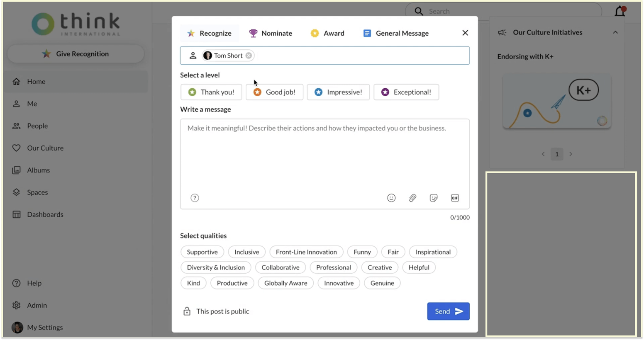Switch to the Nominate tab
The image size is (644, 340).
(x=271, y=33)
